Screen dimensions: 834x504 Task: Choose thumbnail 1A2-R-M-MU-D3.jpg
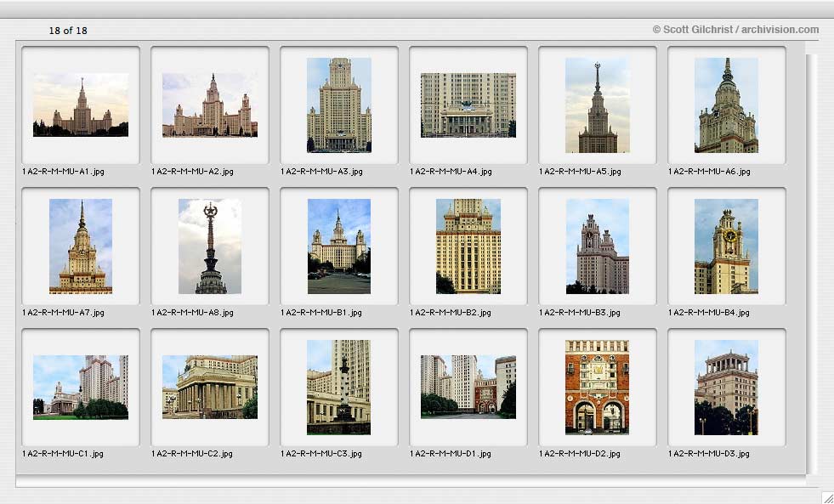727,387
